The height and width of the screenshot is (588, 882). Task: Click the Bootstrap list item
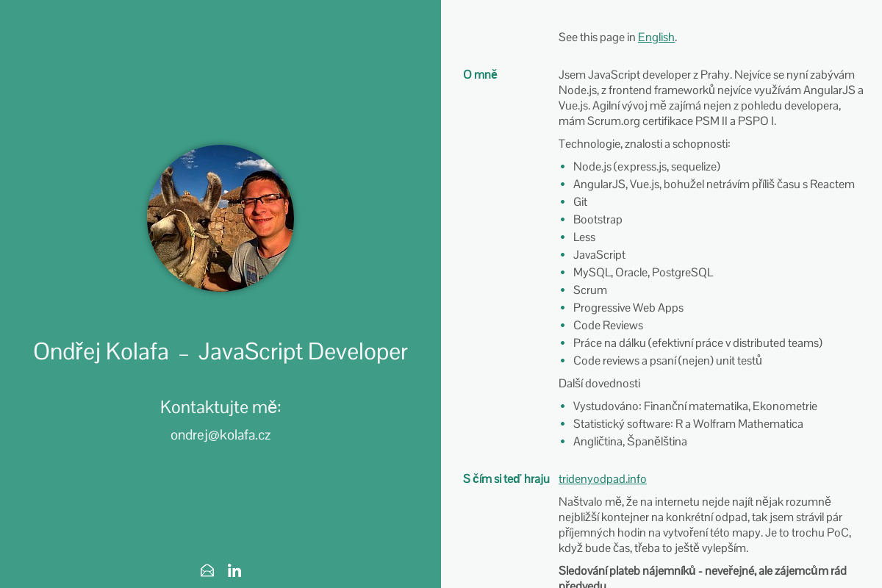tap(598, 220)
